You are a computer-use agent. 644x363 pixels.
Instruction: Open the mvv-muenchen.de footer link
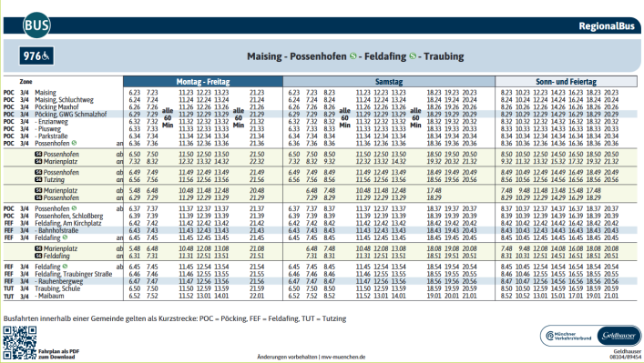click(x=342, y=357)
